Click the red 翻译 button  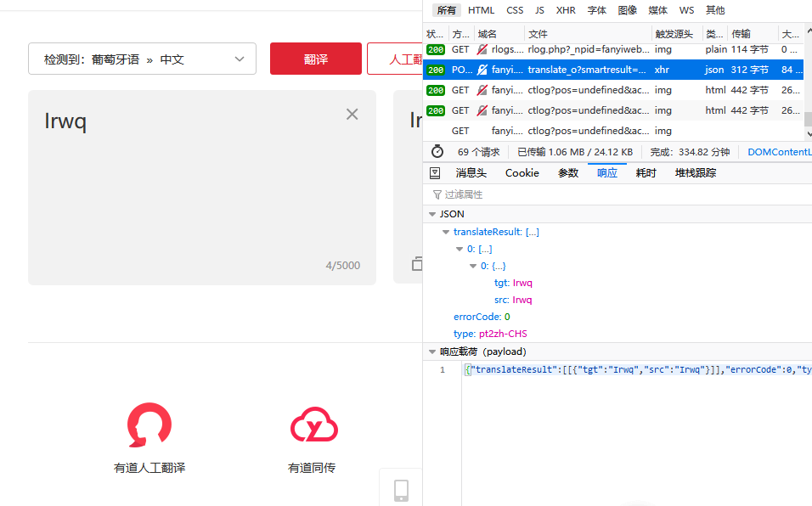(x=316, y=59)
